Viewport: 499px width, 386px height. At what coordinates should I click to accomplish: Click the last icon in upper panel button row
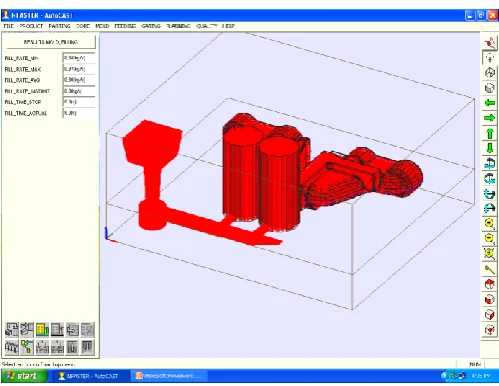tap(88, 330)
